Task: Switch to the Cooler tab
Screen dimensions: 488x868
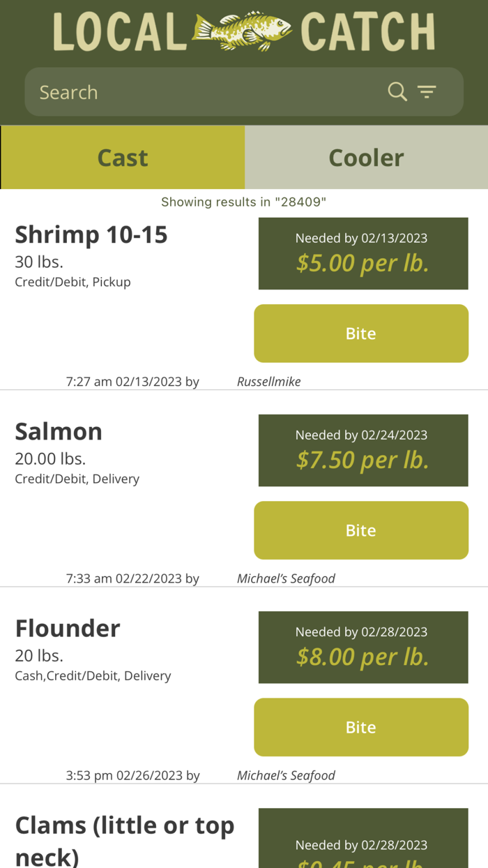Action: [366, 157]
